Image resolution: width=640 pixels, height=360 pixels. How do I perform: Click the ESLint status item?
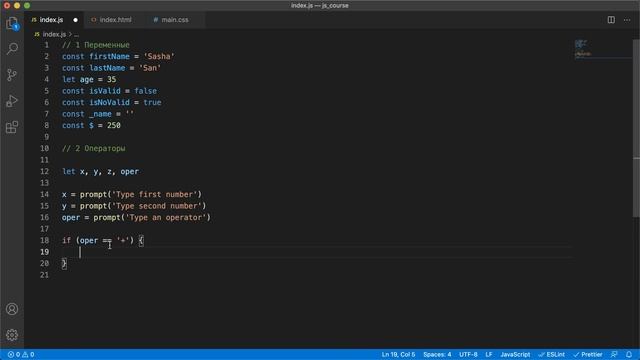tap(551, 354)
